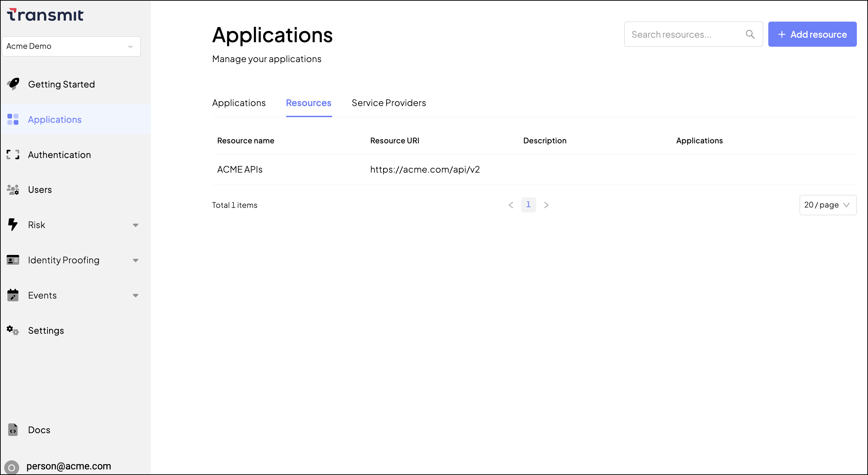
Task: Open the Acme Demo tenant dropdown
Action: 71,46
